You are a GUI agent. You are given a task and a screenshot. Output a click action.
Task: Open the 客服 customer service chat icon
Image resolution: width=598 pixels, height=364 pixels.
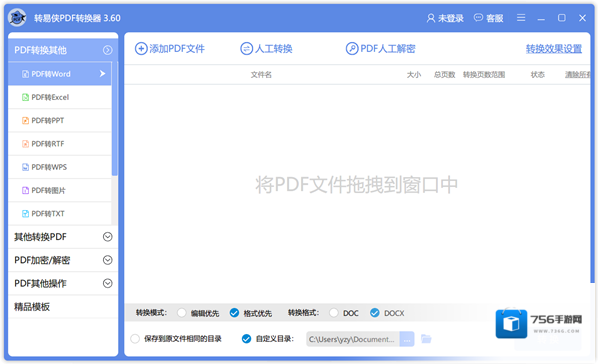[x=478, y=18]
